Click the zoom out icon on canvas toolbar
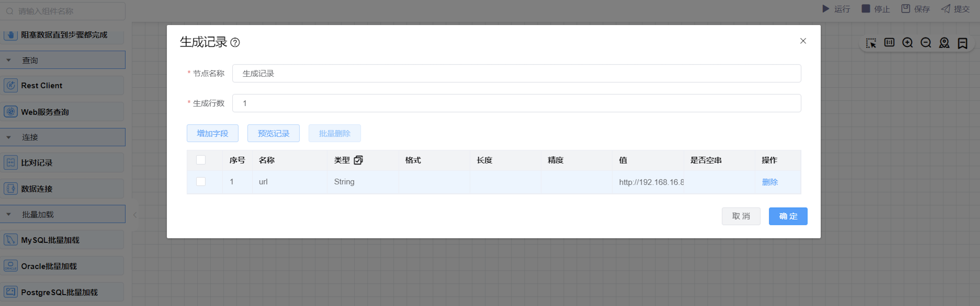The image size is (980, 306). coord(926,43)
